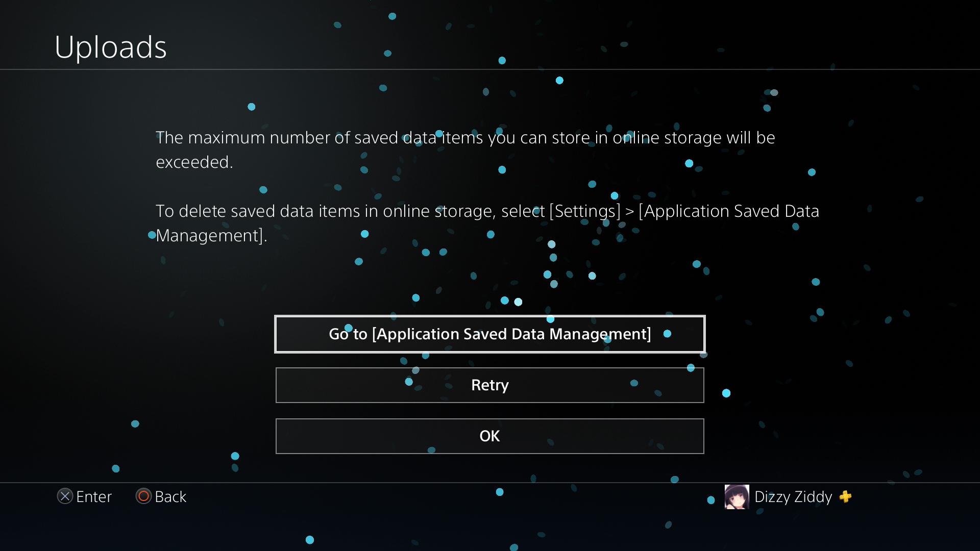The width and height of the screenshot is (980, 551).
Task: Click the Back navigation control icon
Action: pyautogui.click(x=141, y=496)
